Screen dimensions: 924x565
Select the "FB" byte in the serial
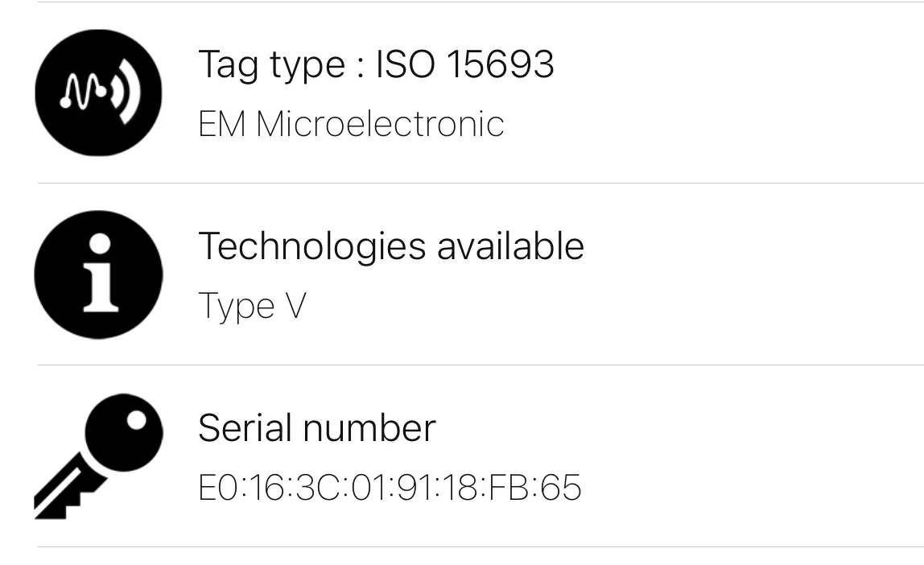507,488
